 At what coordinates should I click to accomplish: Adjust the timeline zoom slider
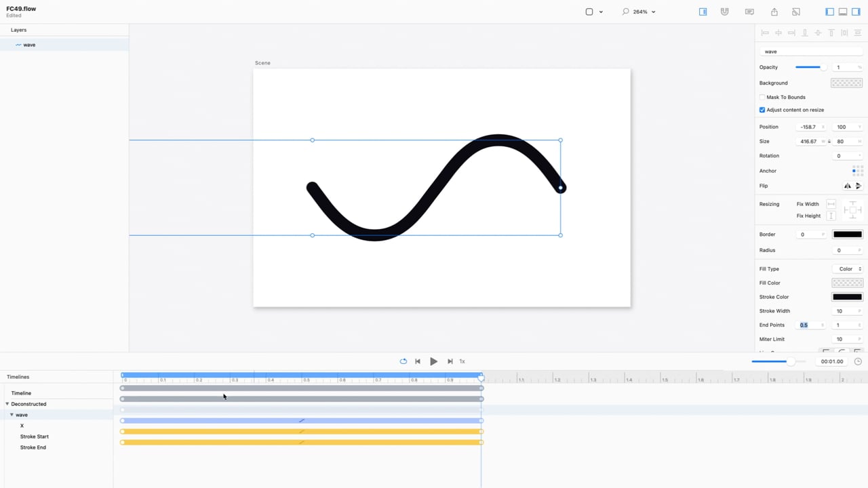click(778, 361)
